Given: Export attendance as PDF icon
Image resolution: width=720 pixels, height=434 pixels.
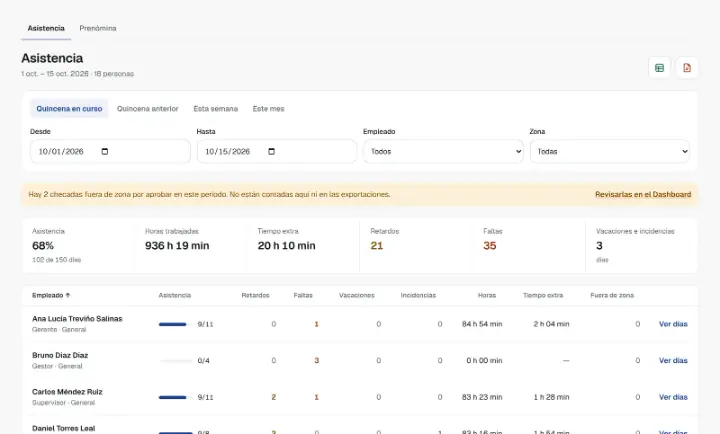Looking at the screenshot, I should tap(687, 68).
